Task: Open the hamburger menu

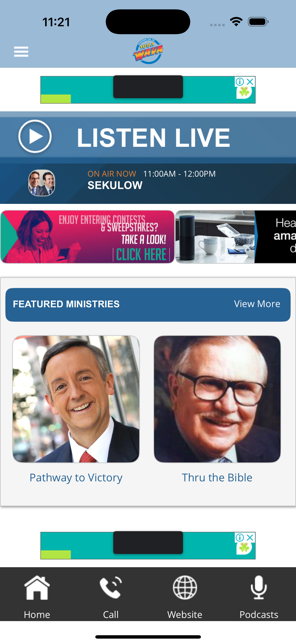Action: 21,52
